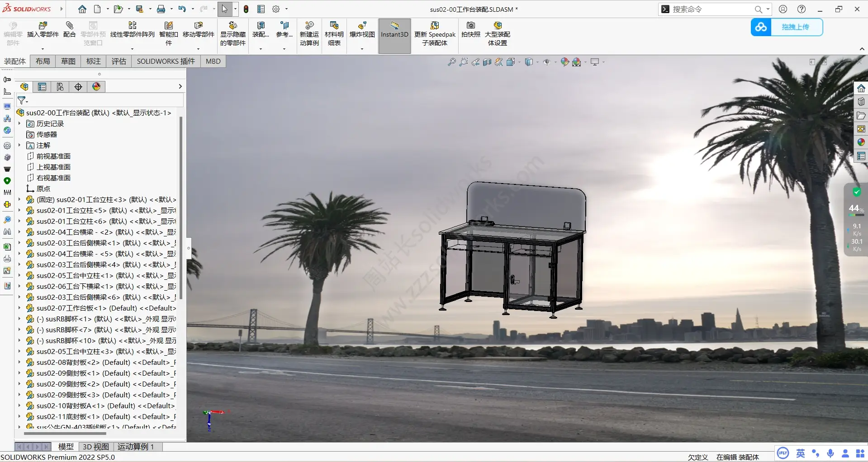Image resolution: width=868 pixels, height=462 pixels.
Task: Click the 拖拽上传 upload button
Action: [797, 27]
